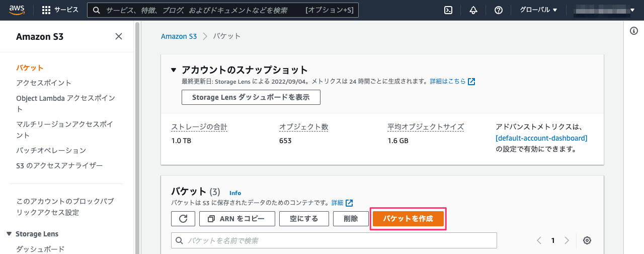Click the 653 object count value
Viewport: 644px width, 254px height.
coord(285,141)
